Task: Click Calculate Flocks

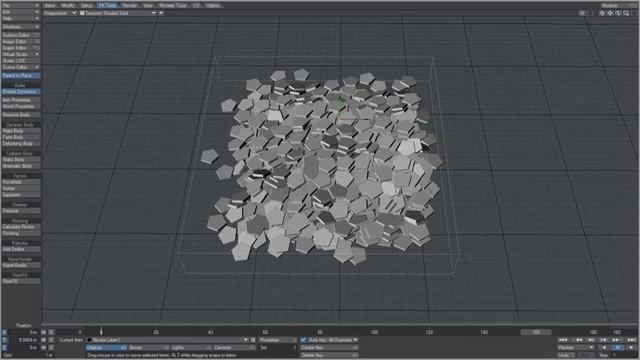Action: point(20,227)
